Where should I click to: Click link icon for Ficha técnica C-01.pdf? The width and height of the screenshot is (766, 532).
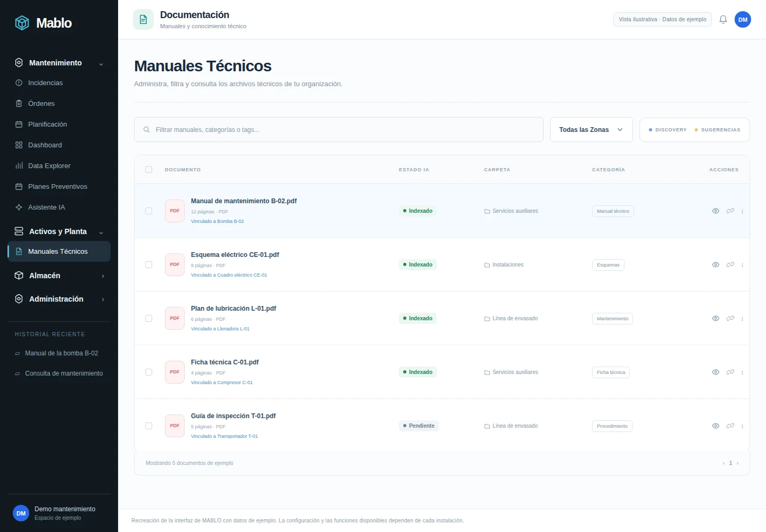click(x=730, y=372)
